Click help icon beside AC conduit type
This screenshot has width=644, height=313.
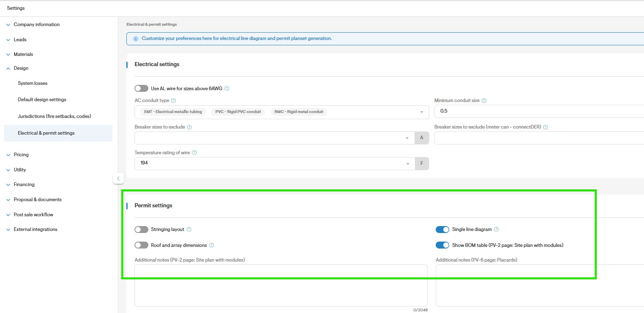[174, 100]
